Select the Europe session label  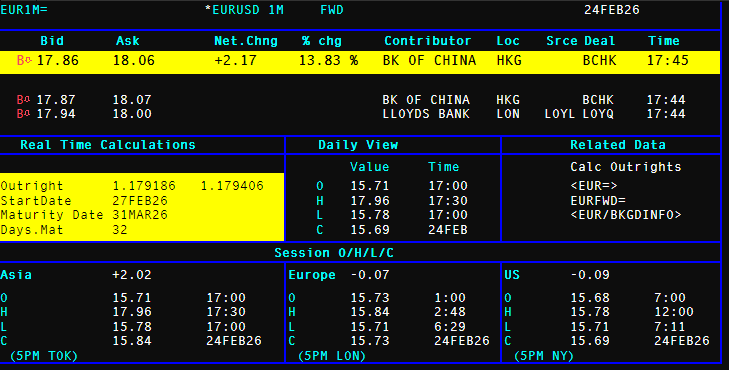pyautogui.click(x=312, y=275)
